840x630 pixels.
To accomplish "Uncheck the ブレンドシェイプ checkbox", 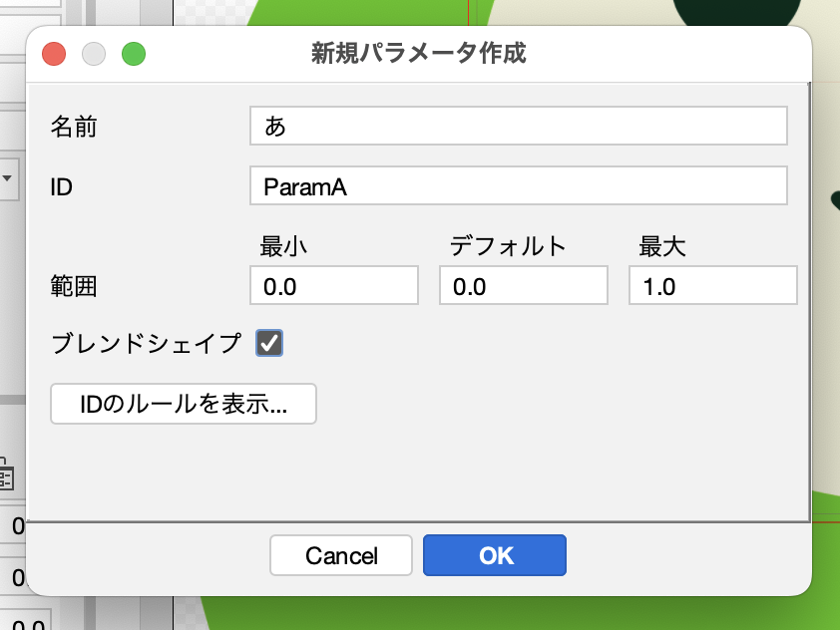I will click(x=269, y=343).
